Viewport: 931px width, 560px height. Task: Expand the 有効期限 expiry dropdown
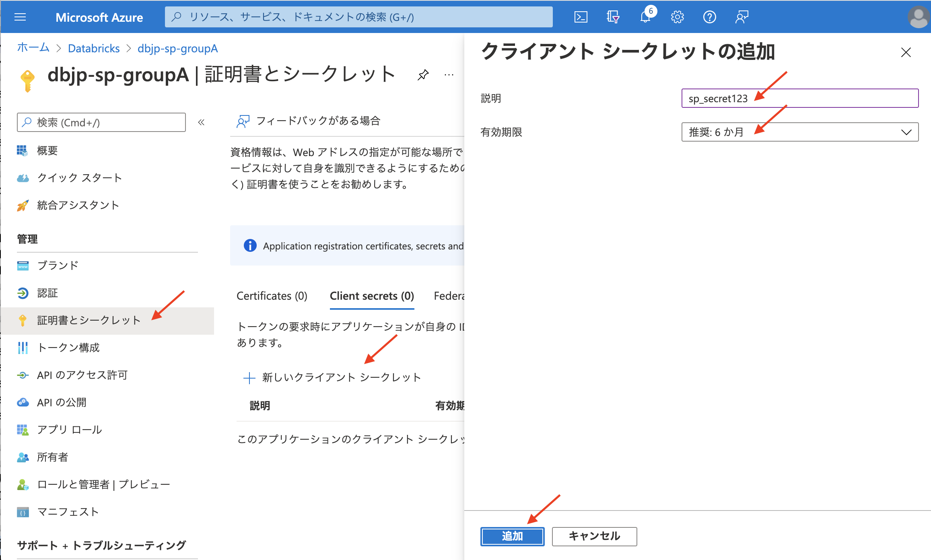tap(799, 132)
